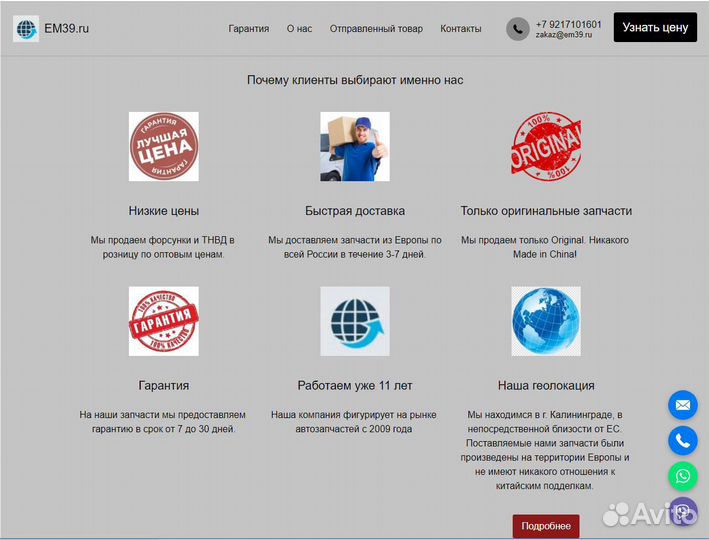709x540 pixels.
Task: Open 'Отправленный товар' menu link
Action: click(376, 29)
